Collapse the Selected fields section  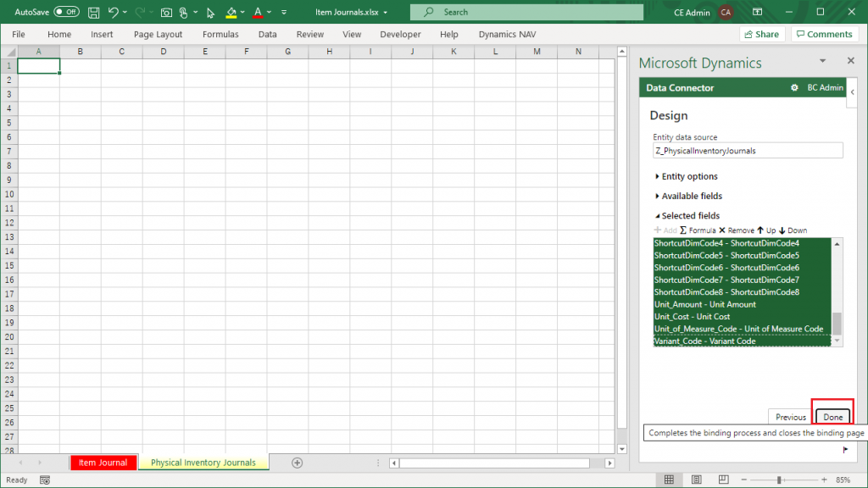[687, 216]
